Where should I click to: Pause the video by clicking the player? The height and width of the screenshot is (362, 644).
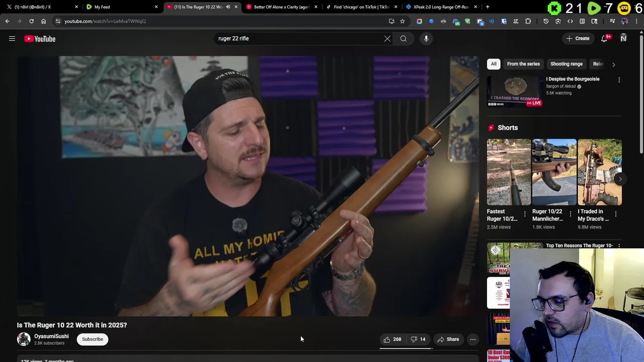click(x=249, y=186)
